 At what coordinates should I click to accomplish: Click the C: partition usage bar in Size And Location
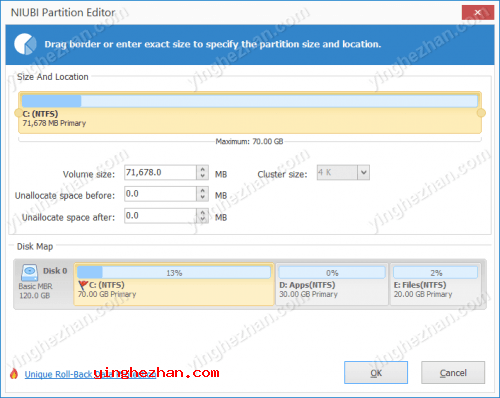250,101
